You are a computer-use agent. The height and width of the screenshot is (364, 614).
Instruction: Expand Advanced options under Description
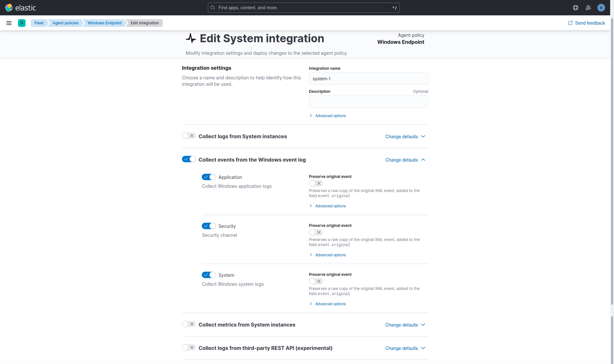click(x=330, y=116)
